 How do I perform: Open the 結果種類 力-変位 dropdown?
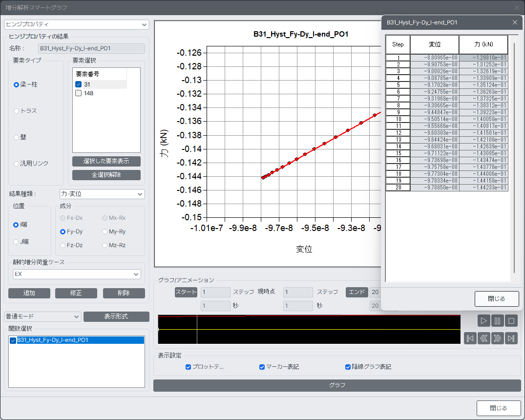102,194
